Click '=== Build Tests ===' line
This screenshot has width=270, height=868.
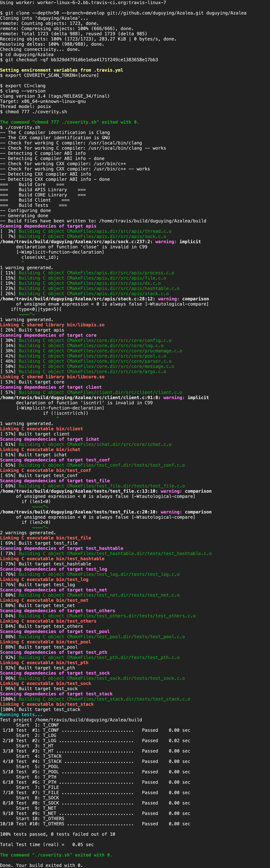click(x=34, y=205)
